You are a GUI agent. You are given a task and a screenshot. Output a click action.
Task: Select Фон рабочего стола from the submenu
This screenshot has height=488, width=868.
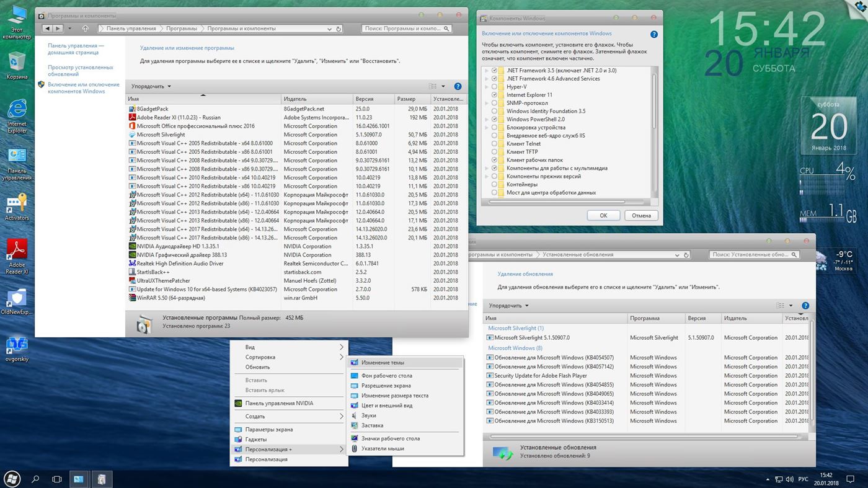[x=386, y=376]
